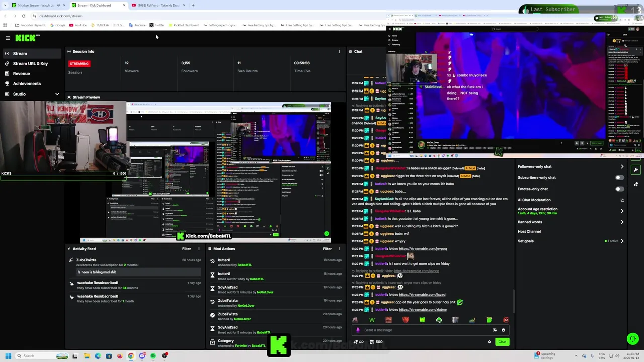The image size is (644, 362).
Task: Expand Account age restriction settings
Action: (622, 211)
